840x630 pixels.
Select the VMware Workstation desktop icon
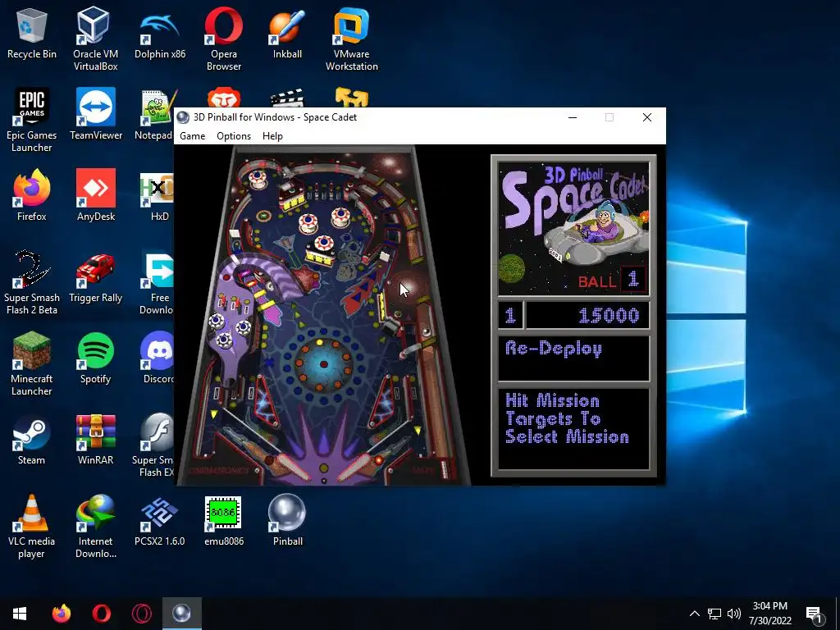[351, 39]
